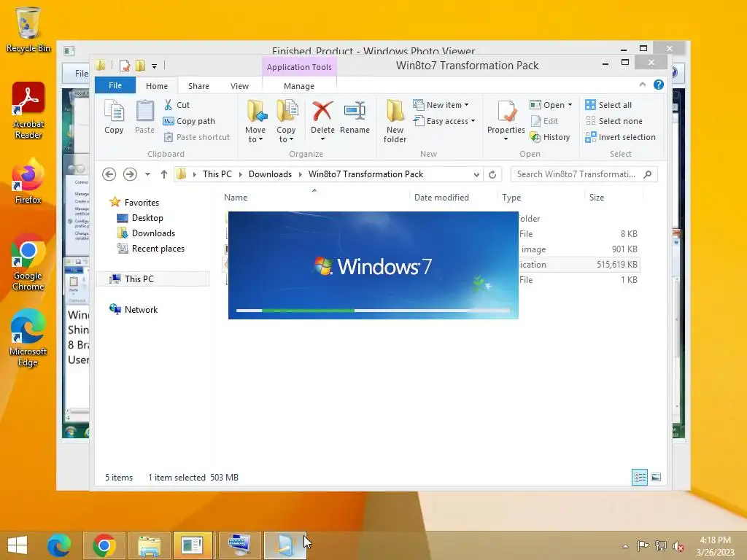Expand the address bar history dropdown
The image size is (747, 560).
pos(476,175)
